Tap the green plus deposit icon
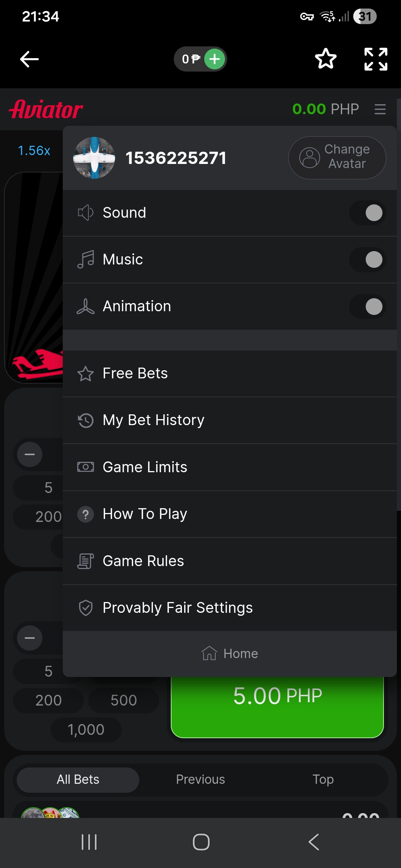The width and height of the screenshot is (401, 868). (x=215, y=59)
